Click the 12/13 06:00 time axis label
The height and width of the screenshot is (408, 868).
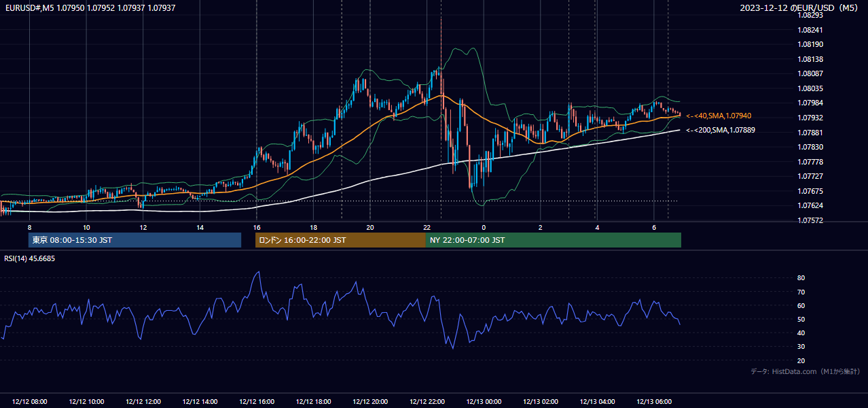653,402
